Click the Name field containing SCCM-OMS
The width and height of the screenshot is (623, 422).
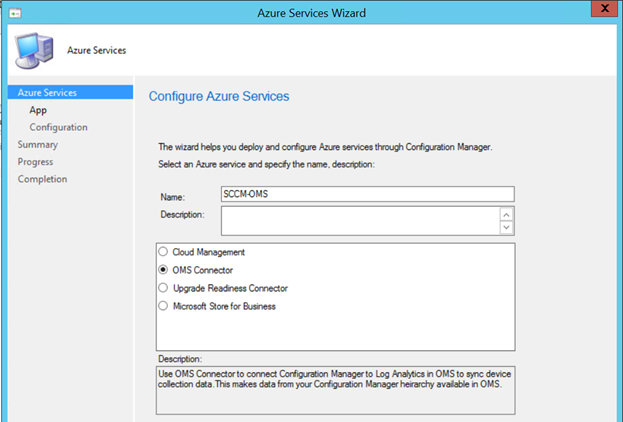click(x=368, y=194)
